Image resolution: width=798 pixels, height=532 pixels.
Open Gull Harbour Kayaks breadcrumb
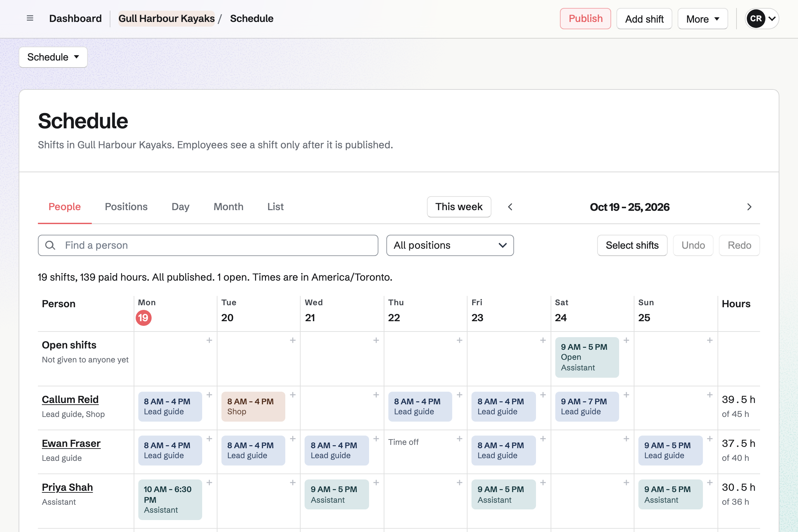[167, 19]
